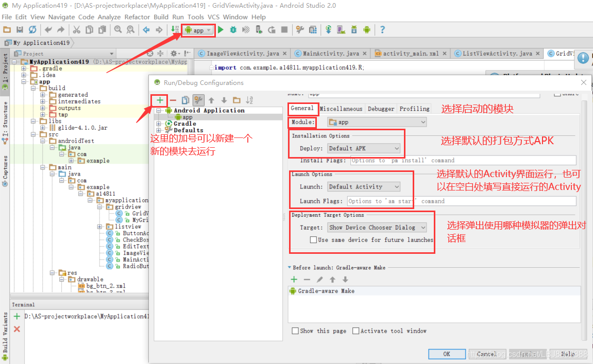Click Edit Defaults wrench icon
The width and height of the screenshot is (593, 364).
[x=198, y=100]
